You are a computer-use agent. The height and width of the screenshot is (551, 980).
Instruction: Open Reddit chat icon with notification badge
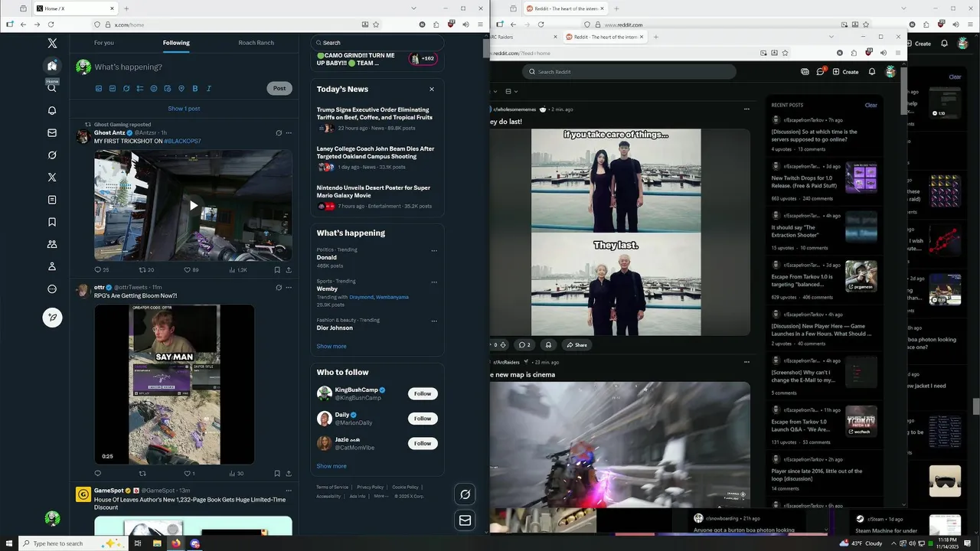[x=820, y=71]
